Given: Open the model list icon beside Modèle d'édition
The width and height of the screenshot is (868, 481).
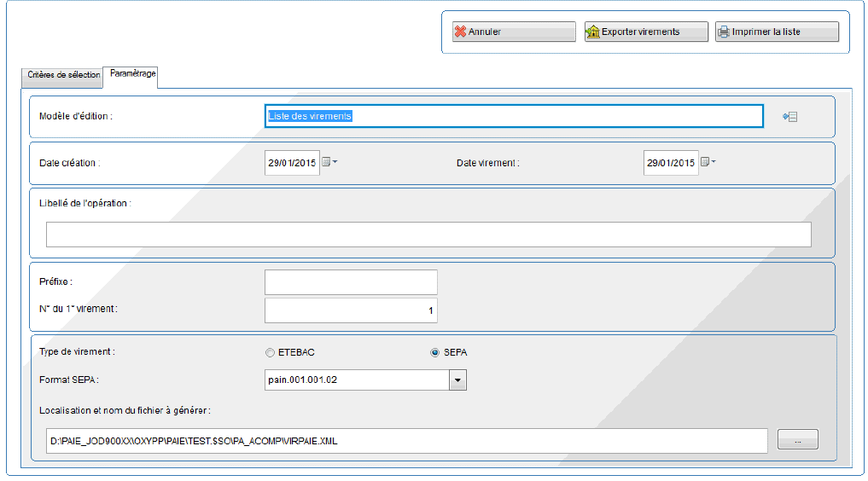Looking at the screenshot, I should coord(790,117).
